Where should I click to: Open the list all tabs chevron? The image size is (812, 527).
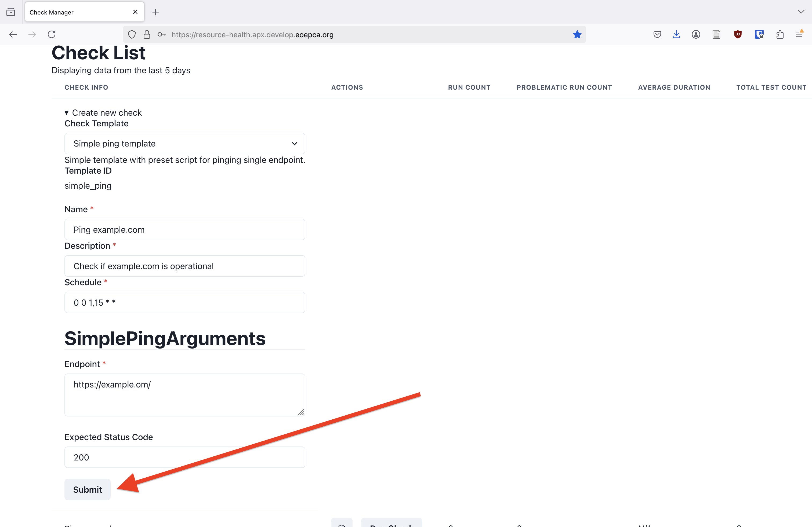[x=801, y=12]
